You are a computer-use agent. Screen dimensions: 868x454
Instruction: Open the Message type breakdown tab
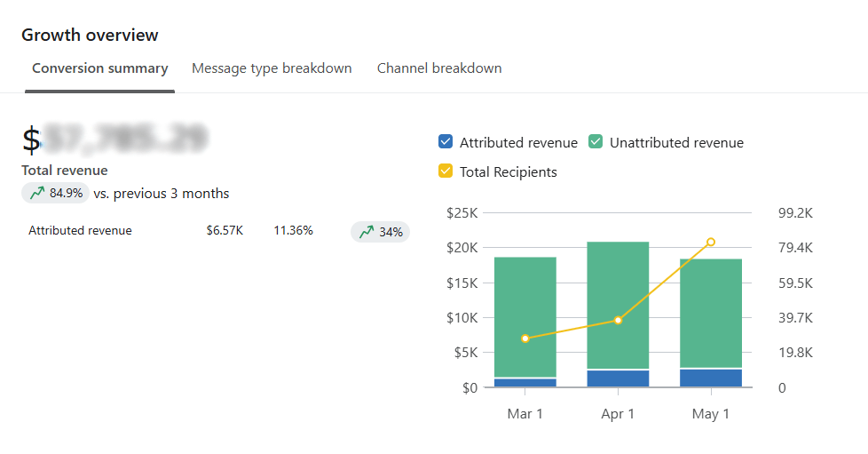pyautogui.click(x=272, y=68)
